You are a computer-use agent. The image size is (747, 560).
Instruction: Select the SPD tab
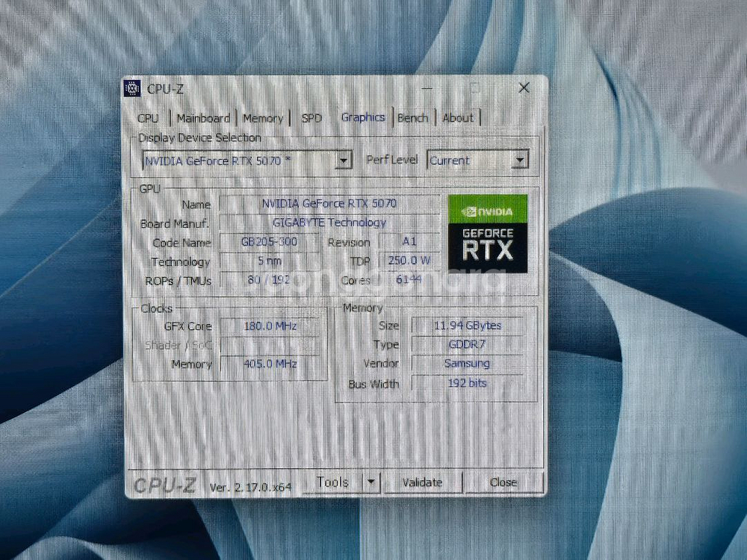(x=311, y=118)
